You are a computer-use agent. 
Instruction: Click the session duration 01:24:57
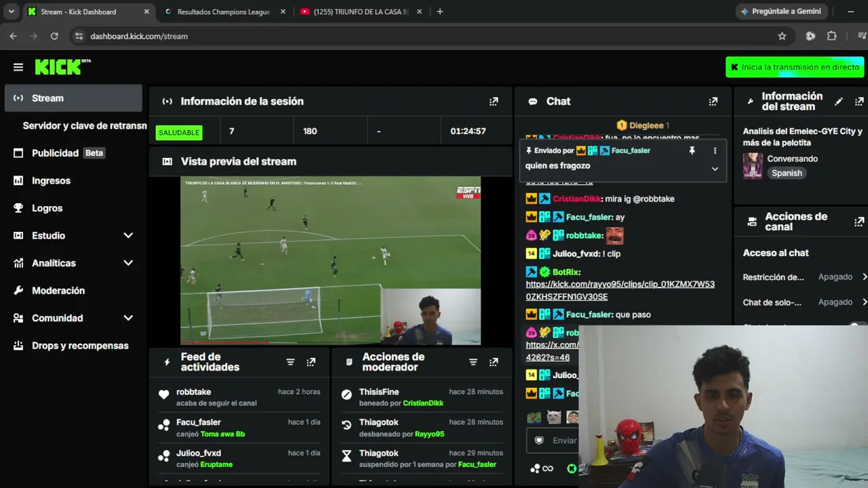(468, 131)
